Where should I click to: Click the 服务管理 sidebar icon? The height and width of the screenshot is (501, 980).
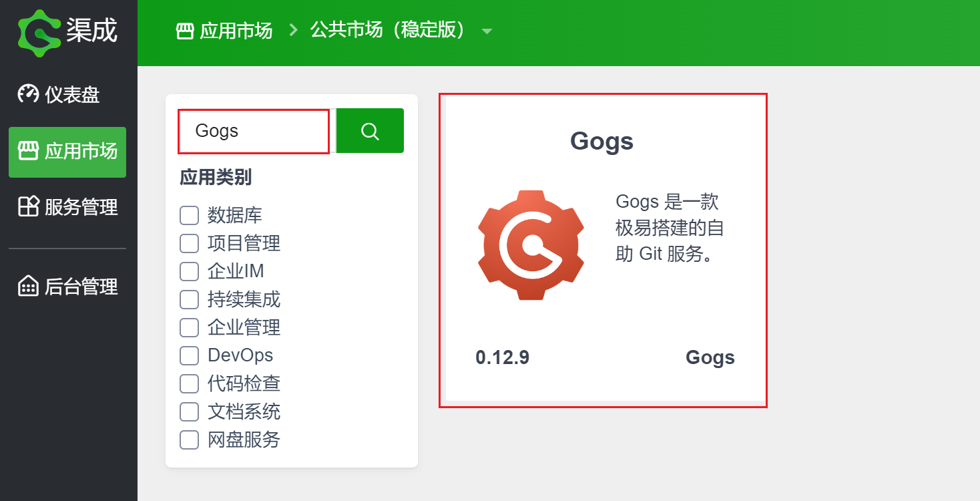coord(28,206)
